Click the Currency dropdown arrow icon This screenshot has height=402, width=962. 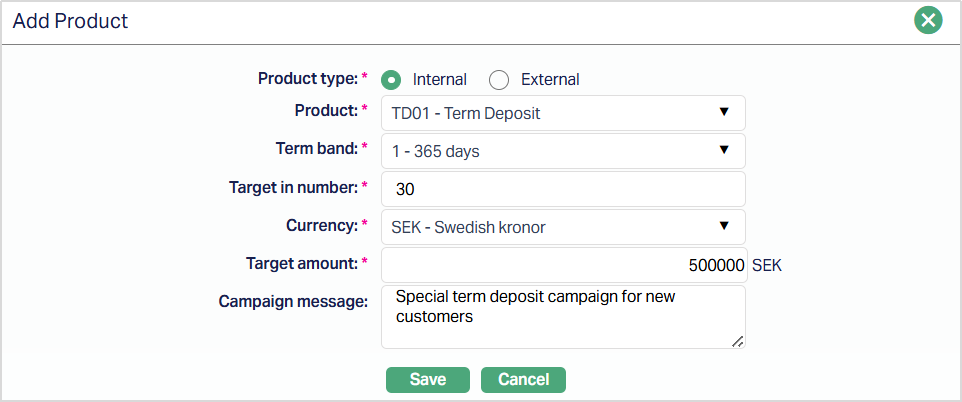[x=724, y=226]
